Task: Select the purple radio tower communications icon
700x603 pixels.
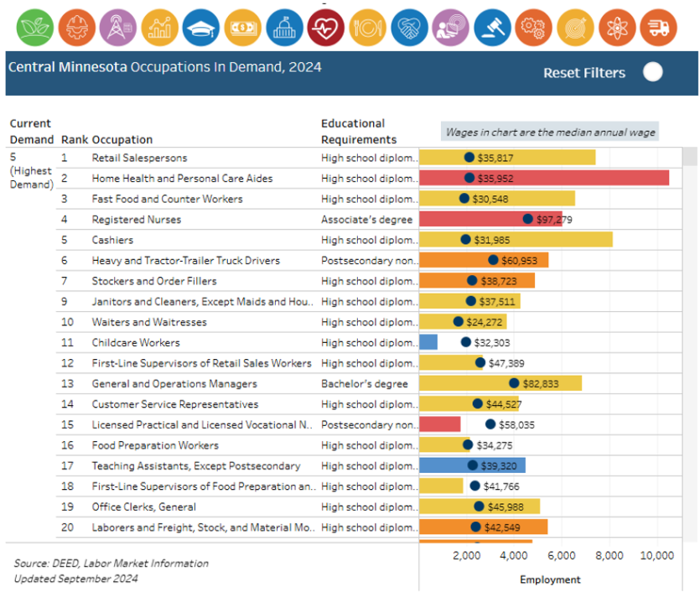Action: 118,28
